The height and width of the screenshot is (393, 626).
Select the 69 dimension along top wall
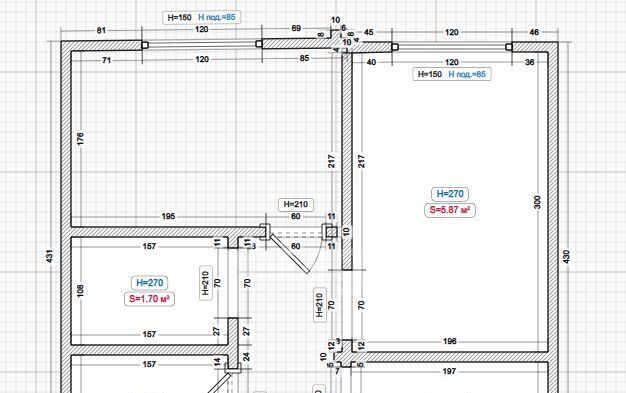coord(296,28)
